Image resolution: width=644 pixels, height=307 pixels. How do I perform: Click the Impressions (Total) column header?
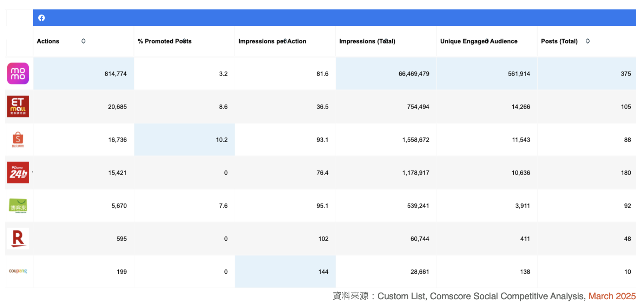pos(367,41)
